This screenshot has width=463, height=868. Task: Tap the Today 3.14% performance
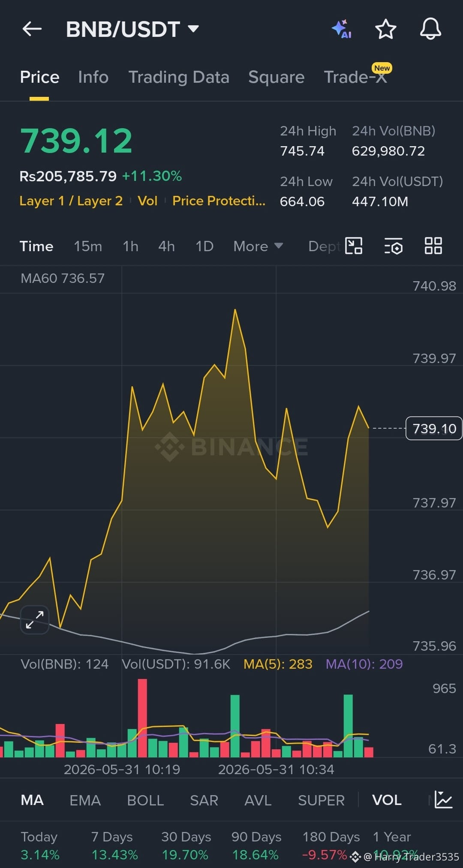(x=40, y=845)
